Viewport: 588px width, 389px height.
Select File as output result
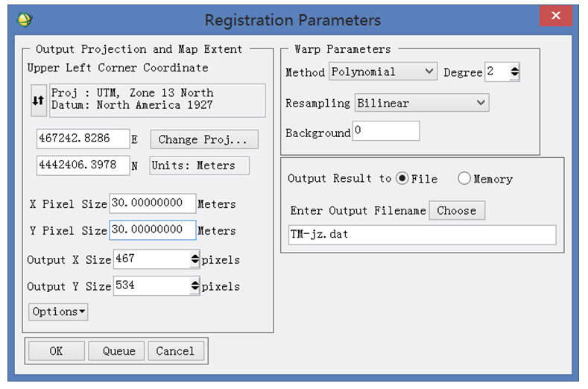tap(402, 178)
